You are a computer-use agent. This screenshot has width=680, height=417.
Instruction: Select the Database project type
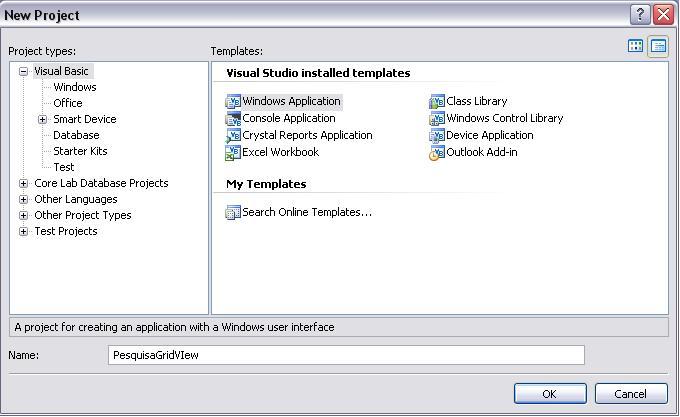[76, 135]
